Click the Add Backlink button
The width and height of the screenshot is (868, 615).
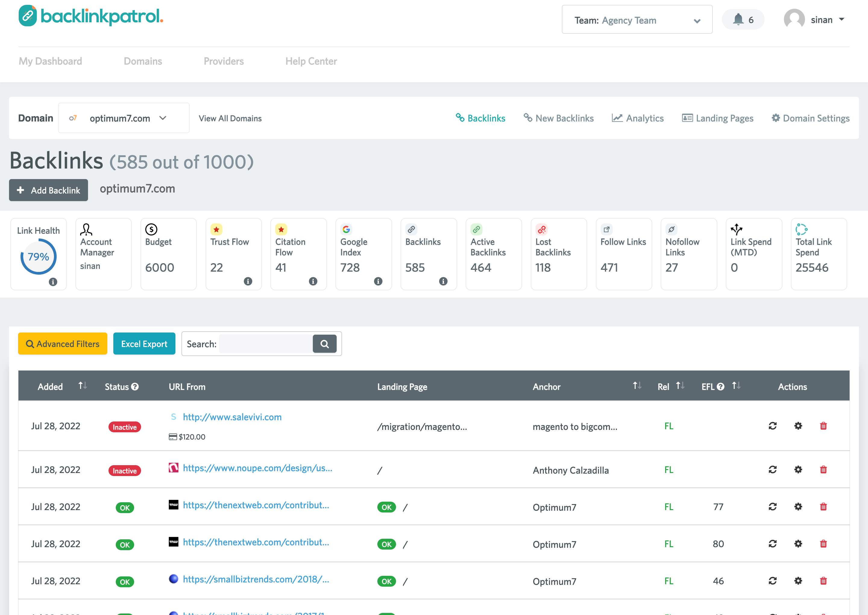(x=49, y=190)
